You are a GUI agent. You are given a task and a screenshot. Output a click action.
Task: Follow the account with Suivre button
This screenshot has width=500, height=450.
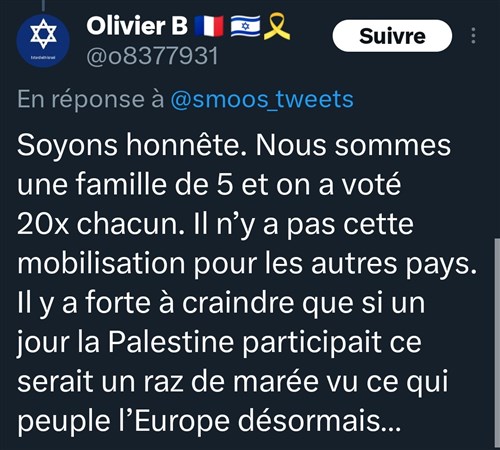392,36
